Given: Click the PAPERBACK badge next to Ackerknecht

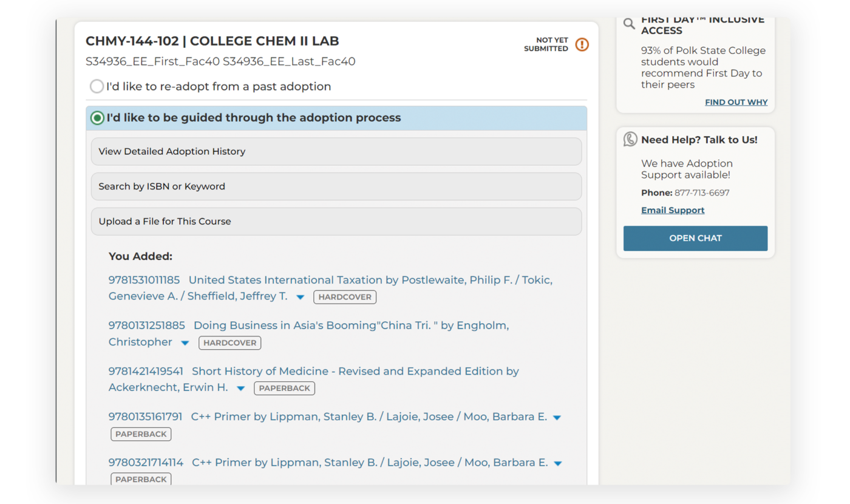Looking at the screenshot, I should pyautogui.click(x=284, y=388).
